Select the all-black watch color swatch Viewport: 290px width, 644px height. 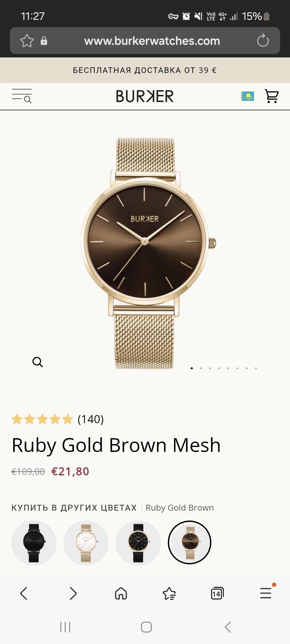[x=34, y=543]
